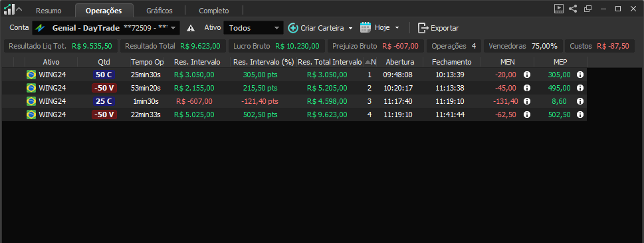This screenshot has width=644, height=243.
Task: Click the Abertura column header
Action: pyautogui.click(x=400, y=62)
